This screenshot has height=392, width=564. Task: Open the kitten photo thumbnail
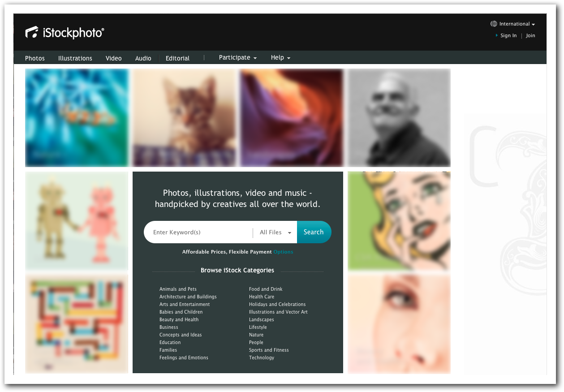(184, 118)
